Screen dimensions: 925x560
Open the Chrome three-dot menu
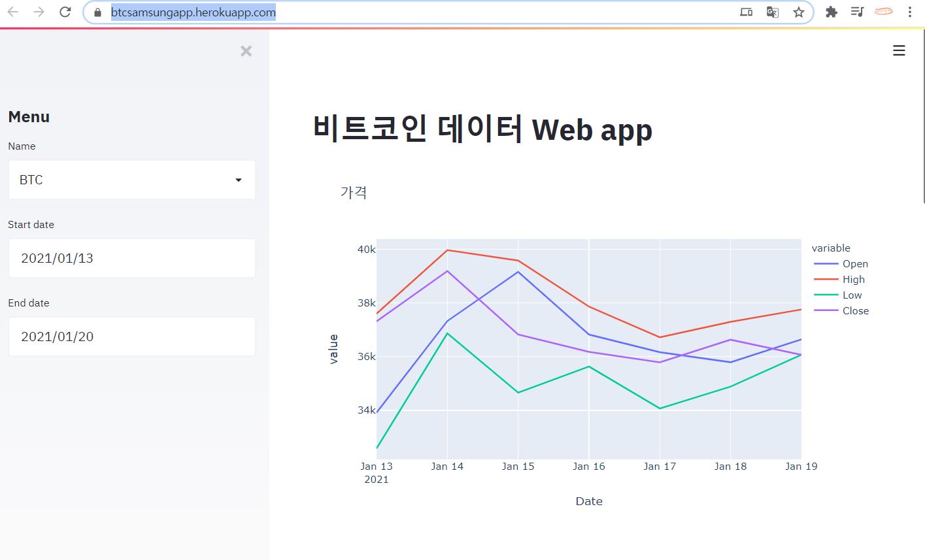click(909, 12)
